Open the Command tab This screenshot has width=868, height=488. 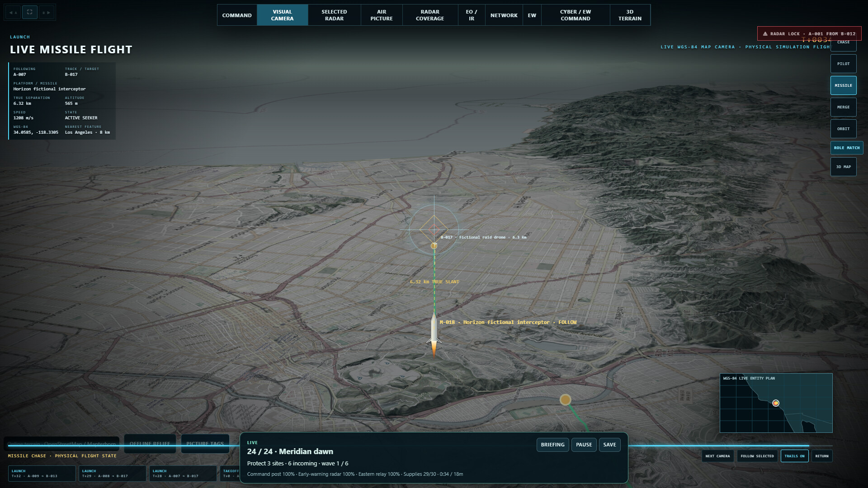tap(237, 15)
